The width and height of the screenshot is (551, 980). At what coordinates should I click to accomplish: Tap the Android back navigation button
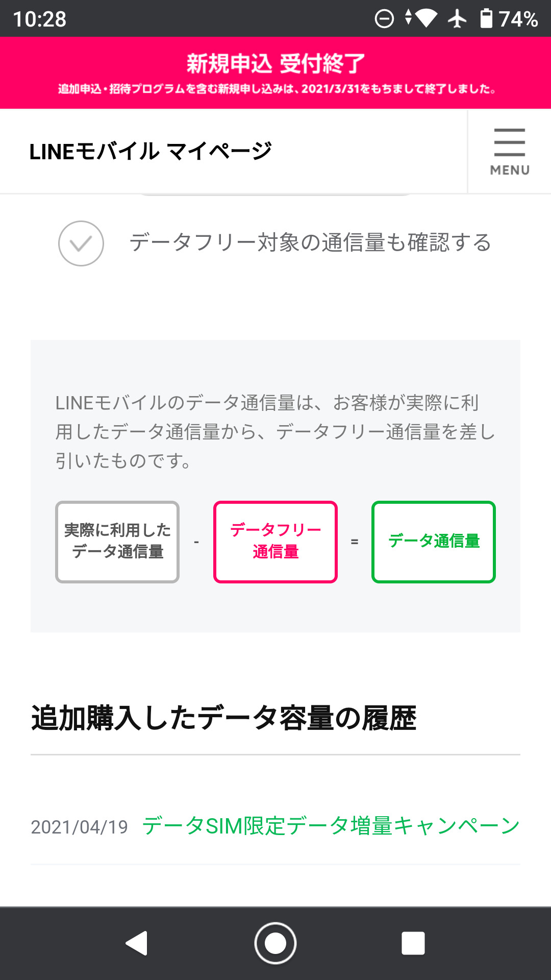pyautogui.click(x=137, y=943)
